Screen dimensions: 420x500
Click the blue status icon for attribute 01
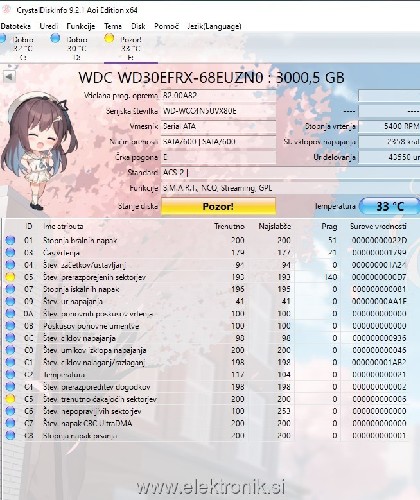10,240
